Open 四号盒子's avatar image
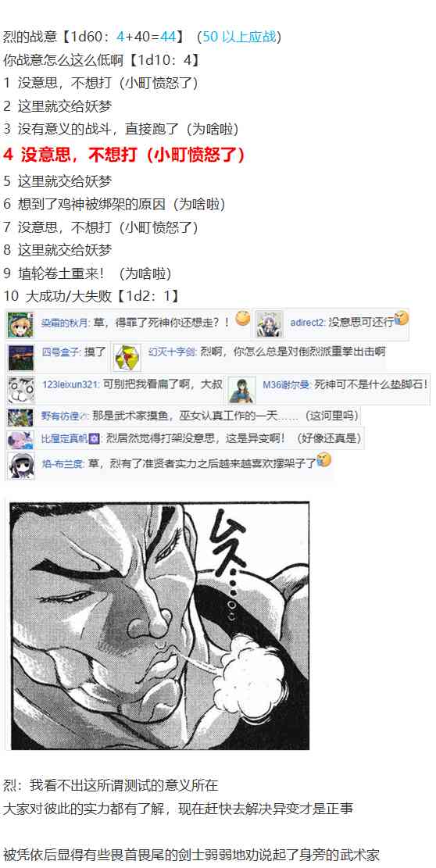This screenshot has width=436, height=868. [20, 357]
